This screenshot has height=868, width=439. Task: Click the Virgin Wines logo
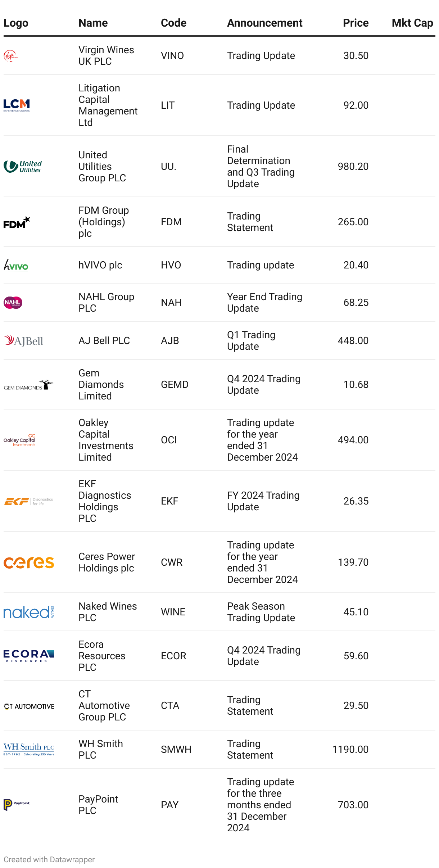11,56
